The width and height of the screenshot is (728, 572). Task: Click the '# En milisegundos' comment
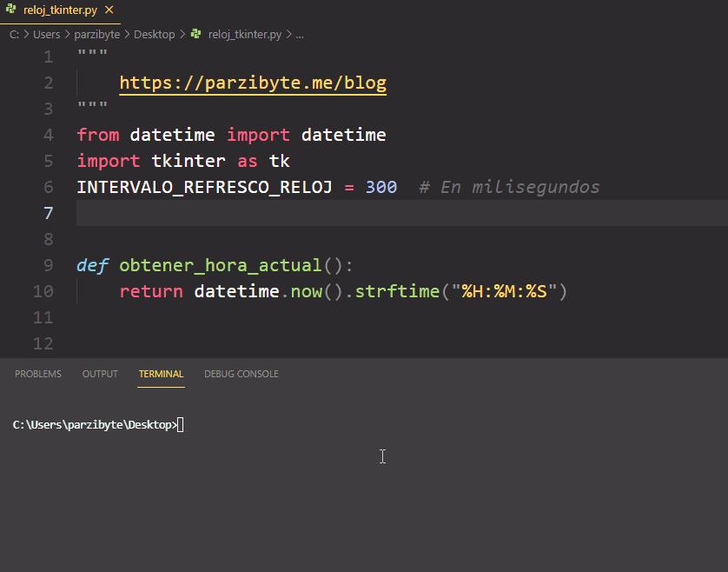tap(509, 187)
